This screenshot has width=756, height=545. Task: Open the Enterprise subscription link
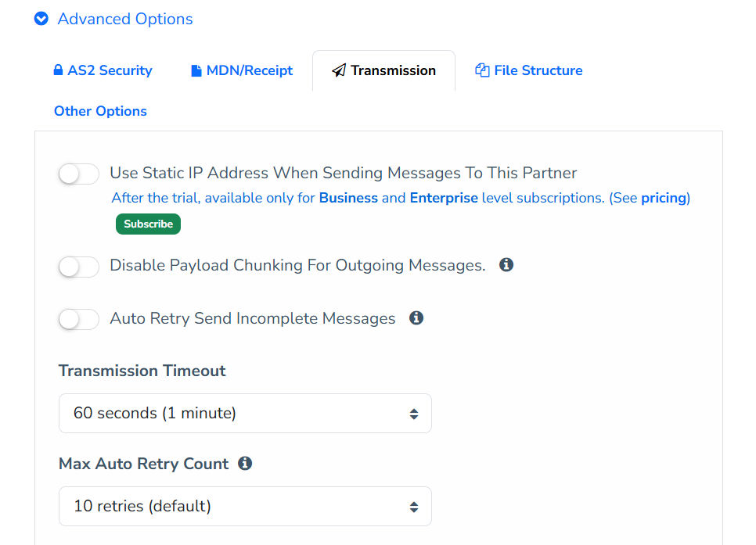444,198
